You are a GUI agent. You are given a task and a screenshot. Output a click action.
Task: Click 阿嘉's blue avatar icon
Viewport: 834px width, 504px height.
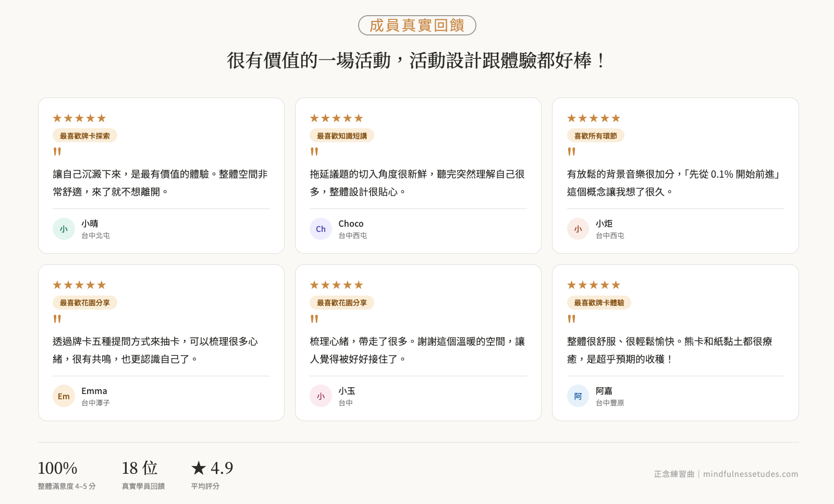(x=578, y=396)
